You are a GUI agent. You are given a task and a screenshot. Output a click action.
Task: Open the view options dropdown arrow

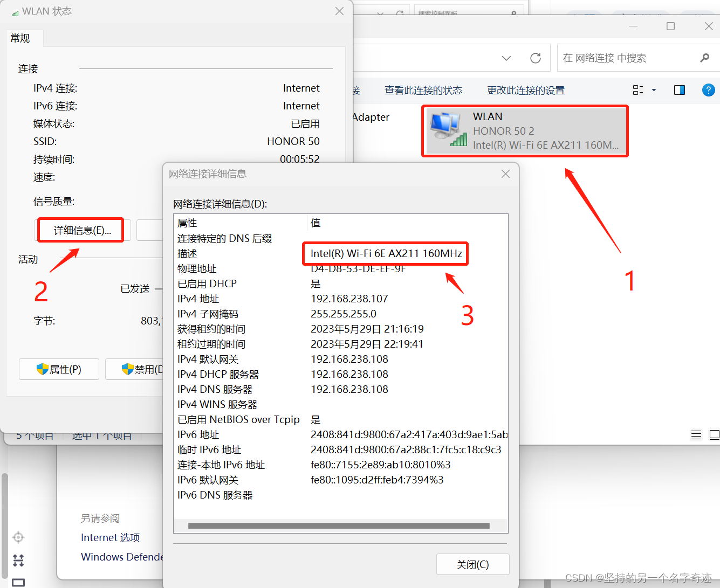pos(654,90)
